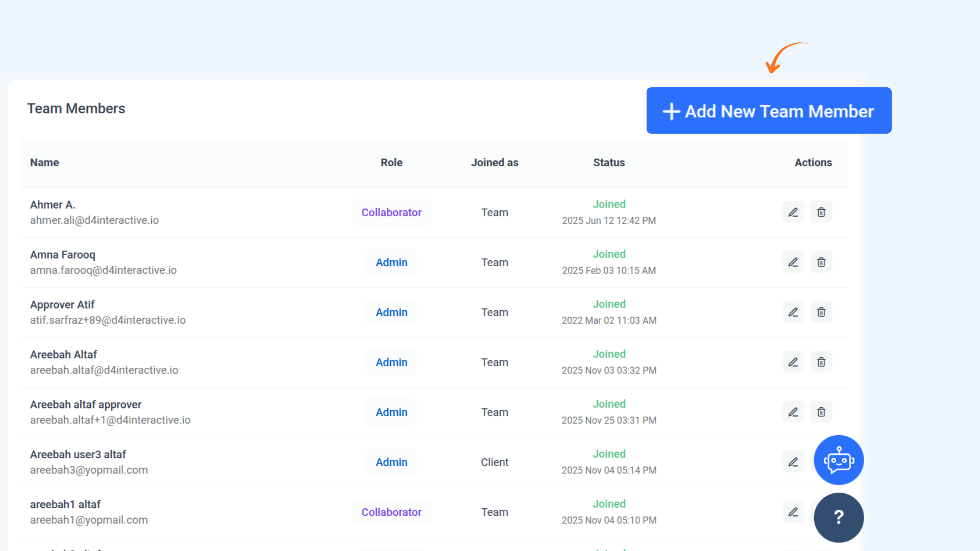
Task: Remove Approver Atif with trash icon
Action: pos(821,312)
